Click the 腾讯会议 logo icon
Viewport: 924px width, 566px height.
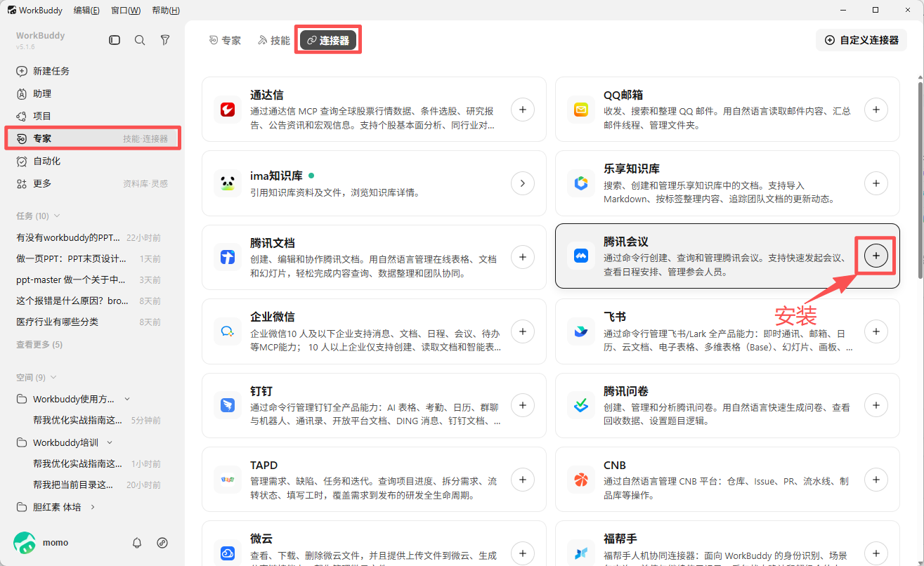[581, 256]
